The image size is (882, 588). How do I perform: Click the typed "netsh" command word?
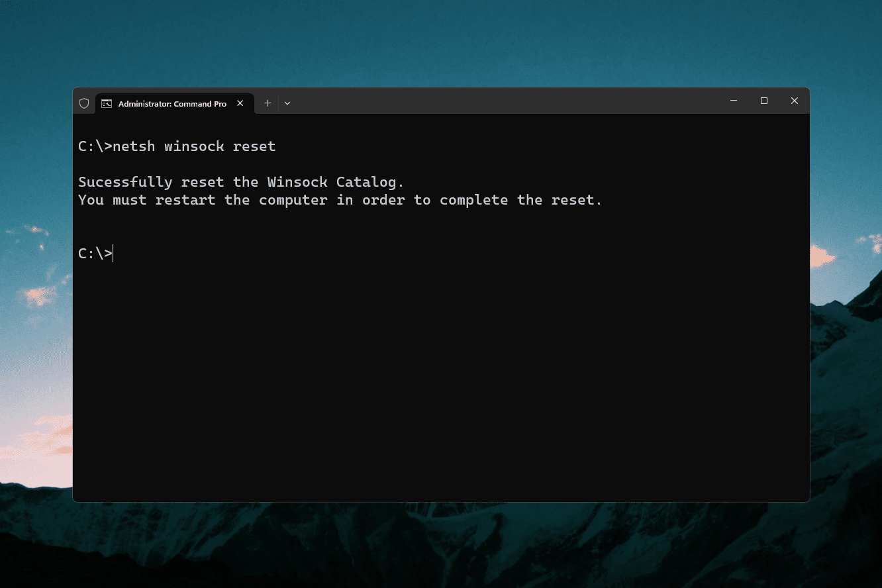(x=134, y=146)
